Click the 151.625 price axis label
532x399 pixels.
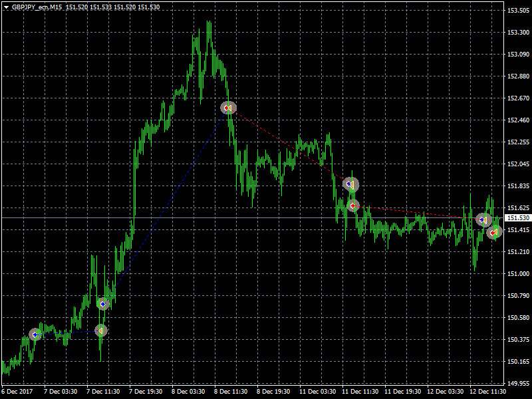tap(518, 207)
